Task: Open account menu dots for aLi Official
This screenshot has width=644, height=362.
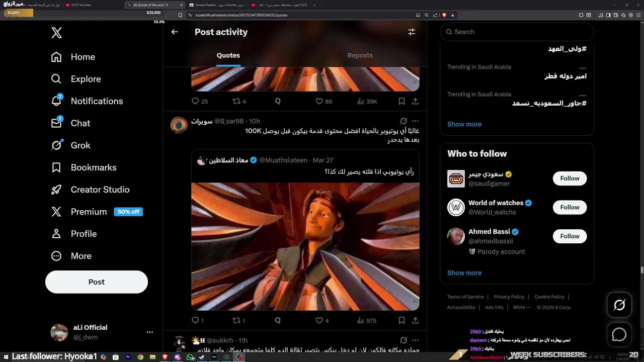Action: (x=149, y=332)
